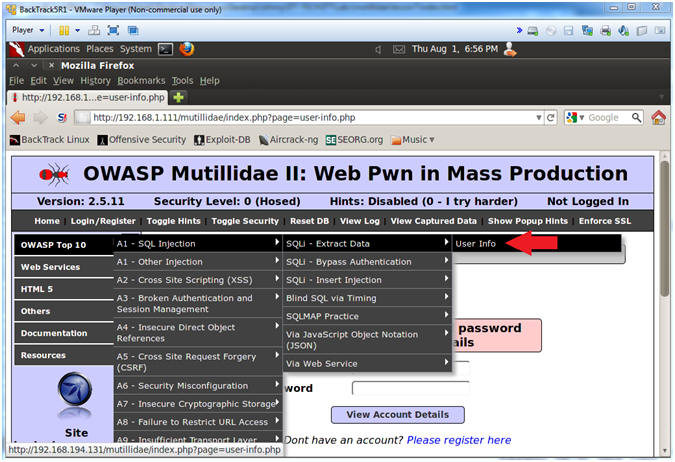Screen dimensions: 675x462
Task: Click the reload page icon
Action: (x=551, y=118)
